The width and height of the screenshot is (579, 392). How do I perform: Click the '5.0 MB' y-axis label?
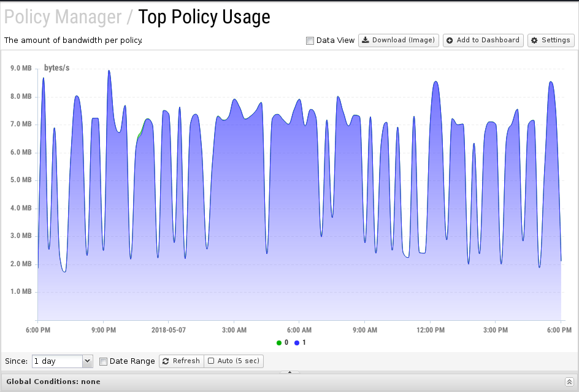tap(21, 180)
